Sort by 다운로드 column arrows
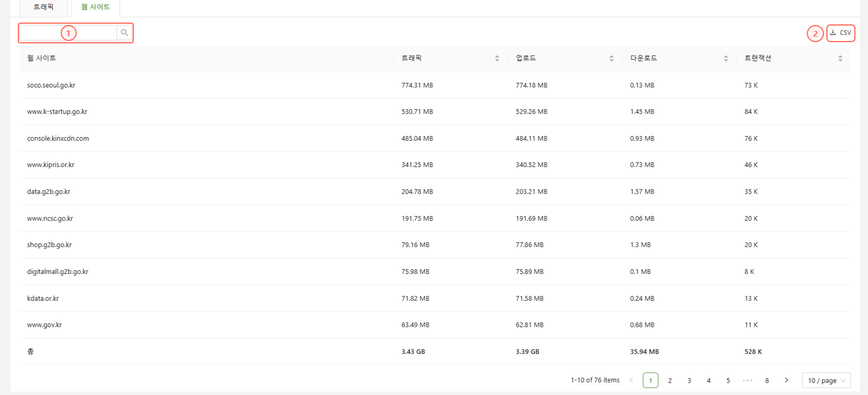The width and height of the screenshot is (868, 395). click(x=726, y=58)
